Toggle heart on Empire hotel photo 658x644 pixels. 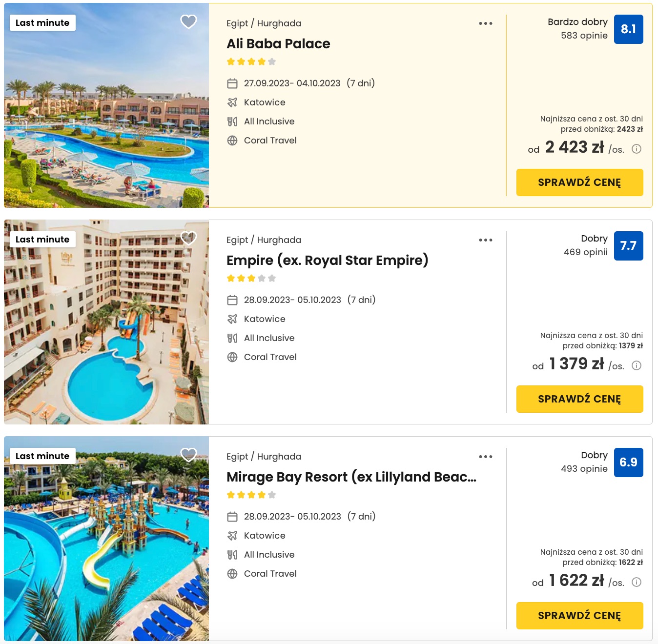pos(188,238)
